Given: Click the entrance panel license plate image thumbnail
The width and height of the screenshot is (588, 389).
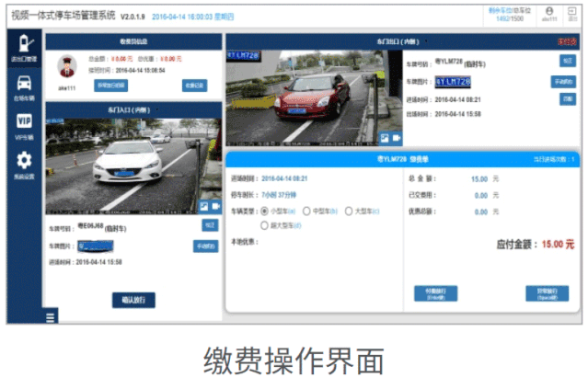Looking at the screenshot, I should coord(96,246).
